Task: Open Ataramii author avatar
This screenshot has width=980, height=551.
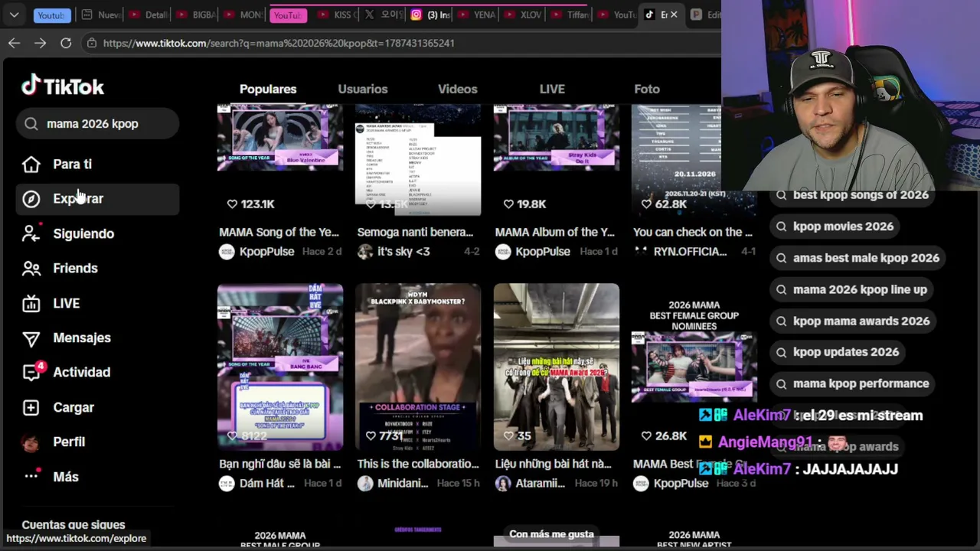Action: (502, 483)
